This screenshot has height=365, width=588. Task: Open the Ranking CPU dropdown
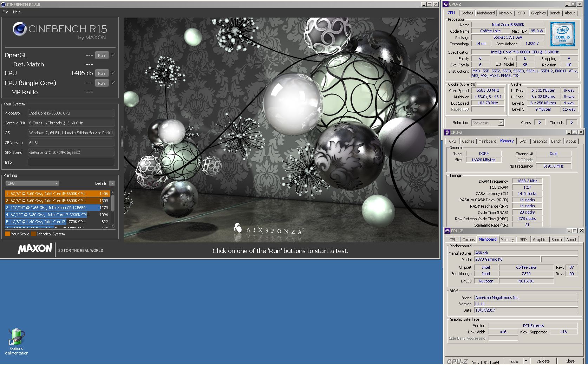32,183
